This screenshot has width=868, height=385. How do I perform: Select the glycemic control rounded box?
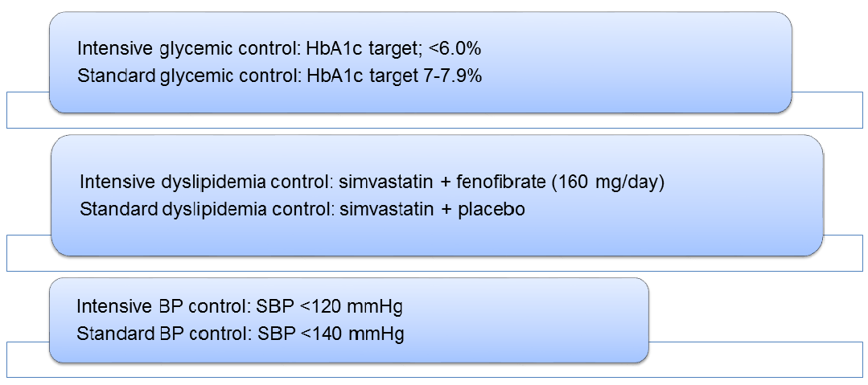(x=420, y=62)
